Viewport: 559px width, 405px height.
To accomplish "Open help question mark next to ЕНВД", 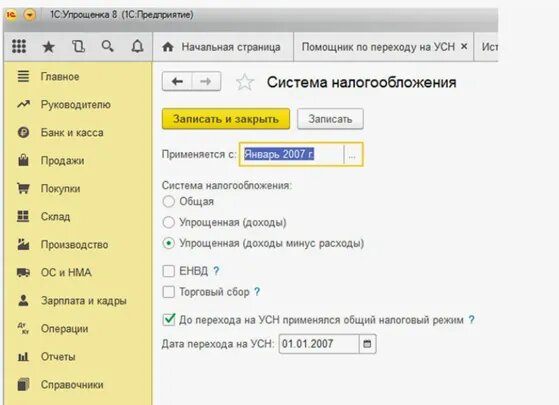I will (216, 271).
